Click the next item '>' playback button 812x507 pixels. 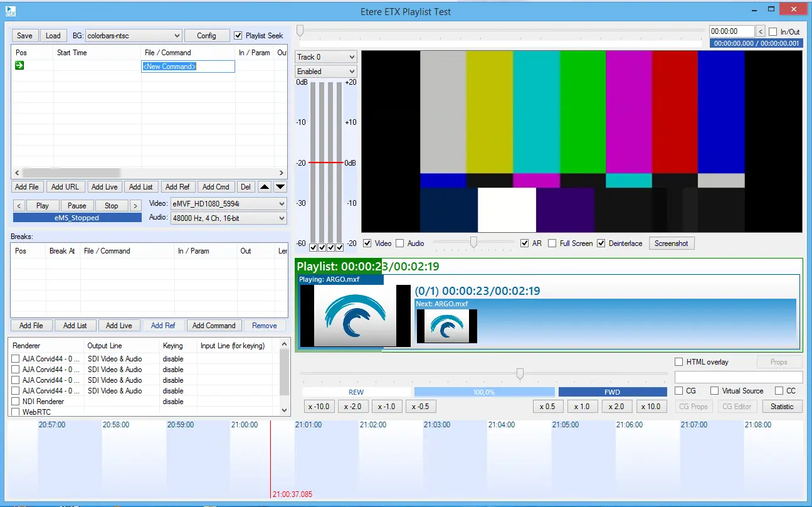pyautogui.click(x=135, y=206)
